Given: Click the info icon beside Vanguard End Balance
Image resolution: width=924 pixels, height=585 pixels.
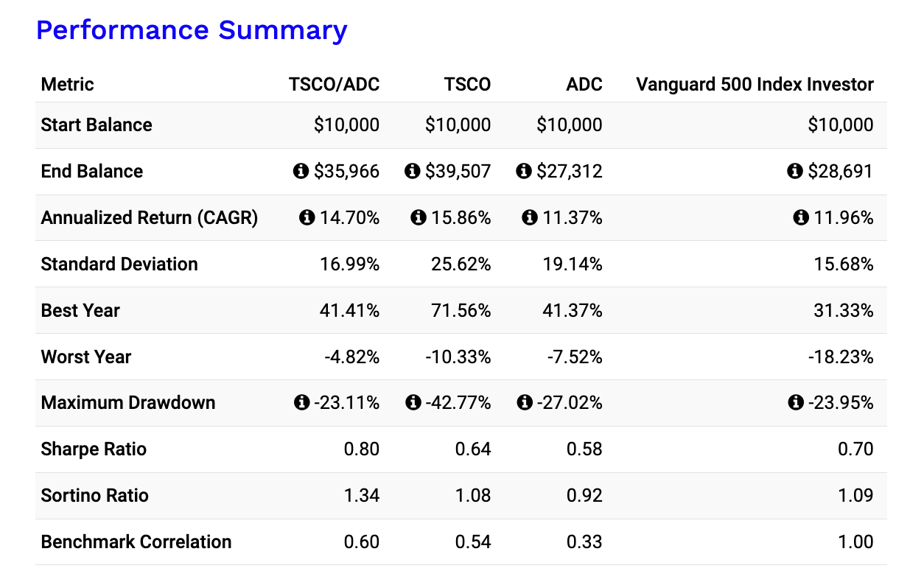Looking at the screenshot, I should (794, 171).
